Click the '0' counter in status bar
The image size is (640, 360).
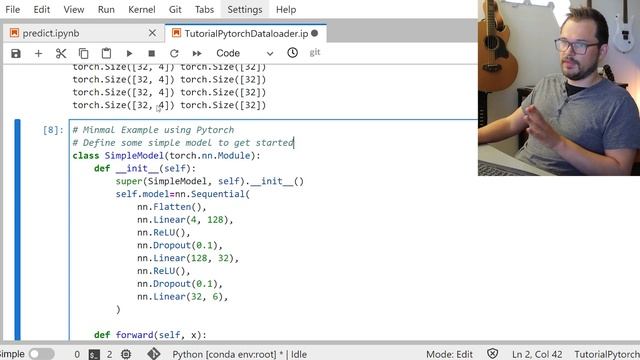pyautogui.click(x=77, y=354)
